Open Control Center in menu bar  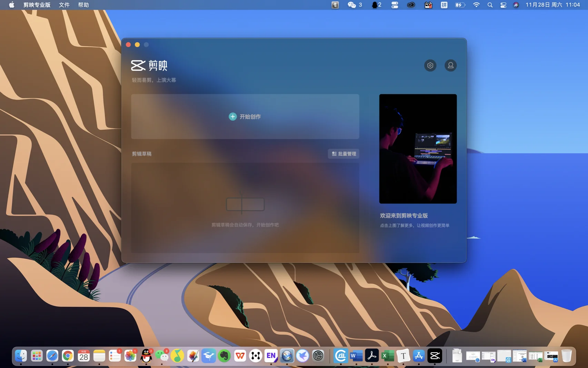click(503, 5)
